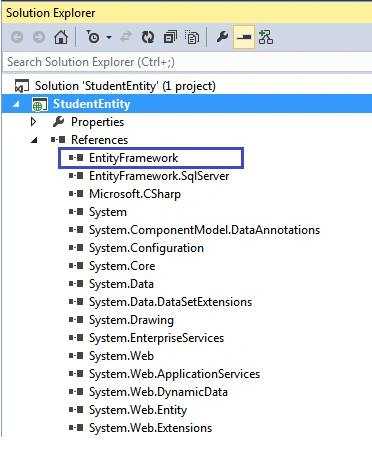Screen dimensions: 372x450
Task: Toggle Preview Selected Items button
Action: [x=244, y=37]
